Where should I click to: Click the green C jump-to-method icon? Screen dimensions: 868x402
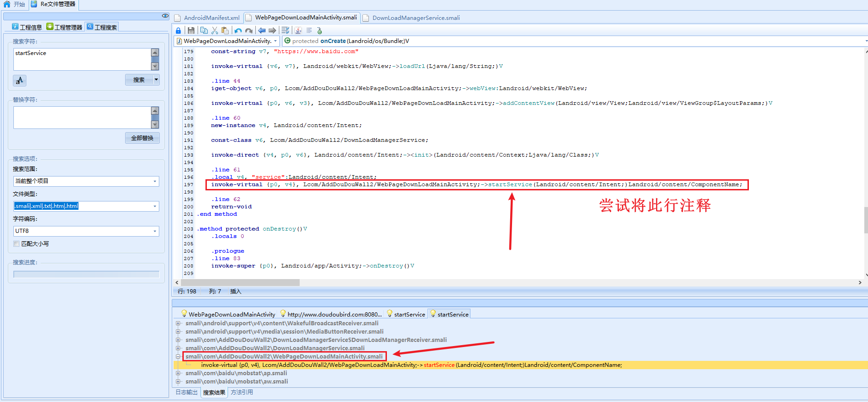point(319,30)
